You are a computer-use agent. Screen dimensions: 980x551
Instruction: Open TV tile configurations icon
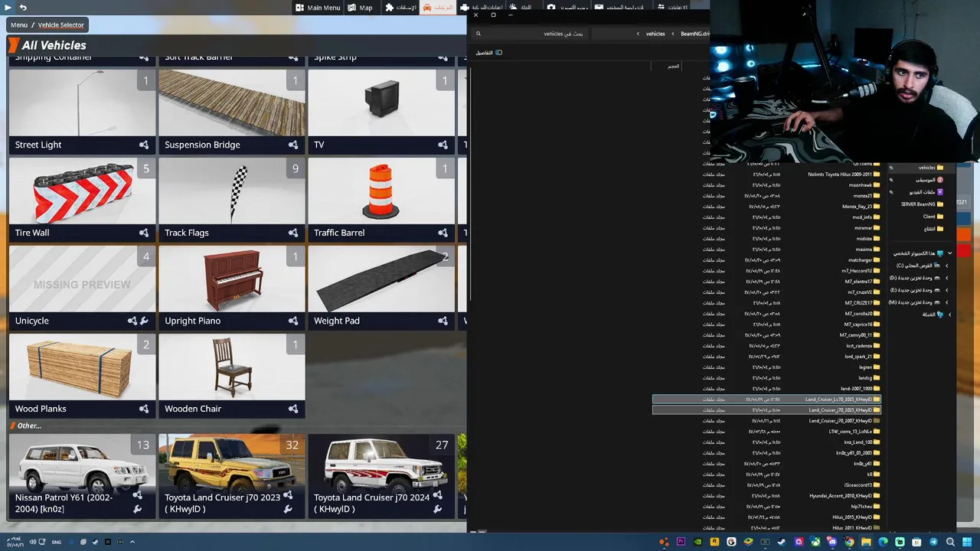443,145
